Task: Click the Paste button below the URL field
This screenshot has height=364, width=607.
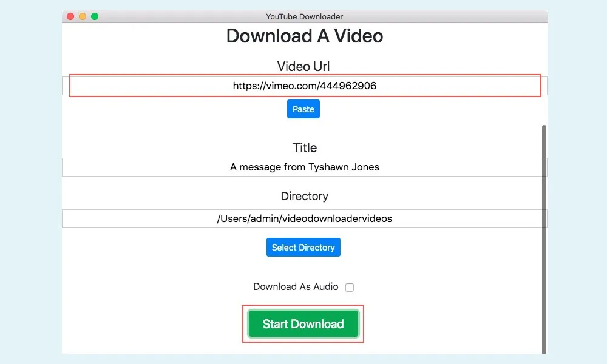Action: [303, 109]
